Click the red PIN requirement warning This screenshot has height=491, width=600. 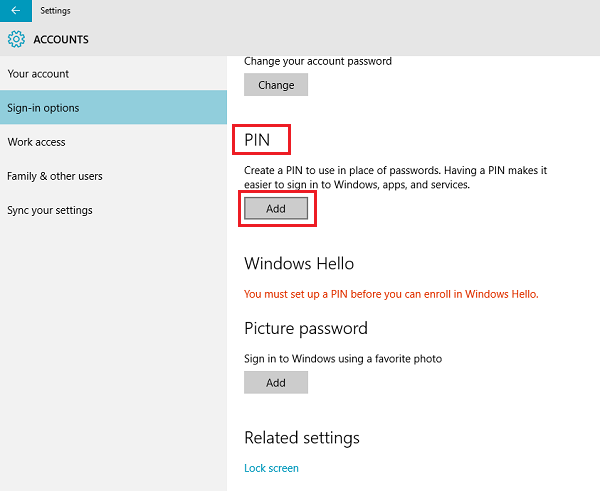click(x=392, y=294)
